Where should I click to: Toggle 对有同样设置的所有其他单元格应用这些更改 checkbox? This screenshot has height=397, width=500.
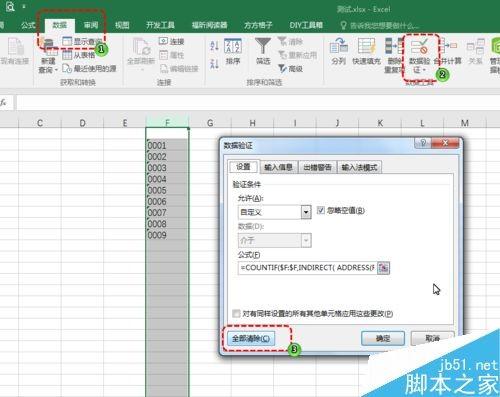click(x=236, y=314)
